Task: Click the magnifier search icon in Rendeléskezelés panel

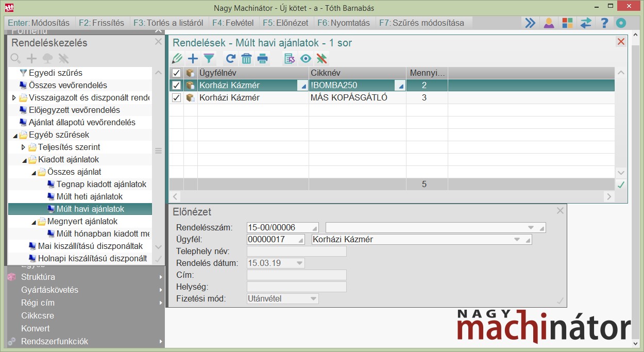Action: (16, 58)
